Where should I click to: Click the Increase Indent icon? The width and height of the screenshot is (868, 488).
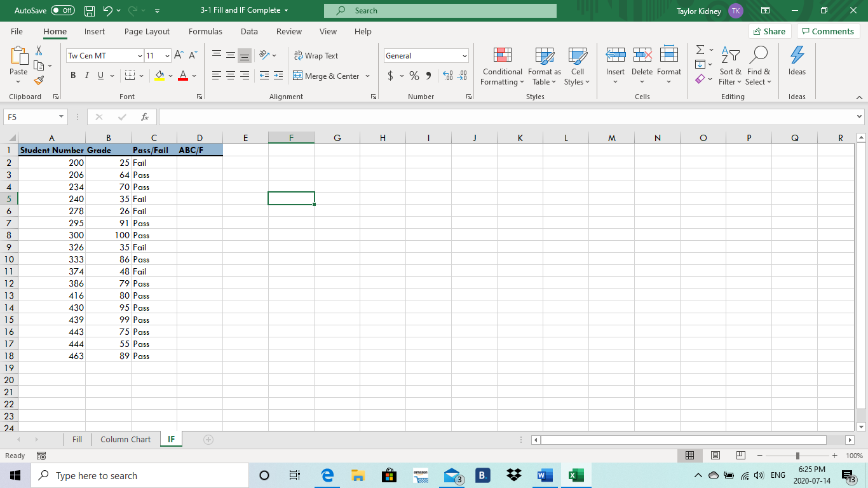tap(278, 76)
